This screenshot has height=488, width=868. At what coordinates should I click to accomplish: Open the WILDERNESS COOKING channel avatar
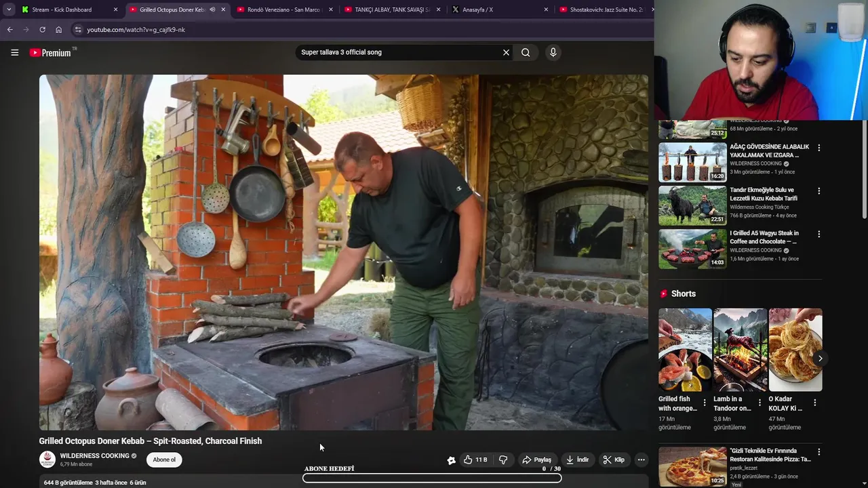[47, 460]
